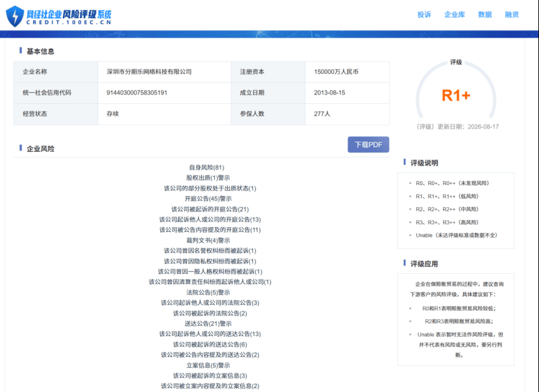Click the 送达公告(21)警示 row

click(x=208, y=324)
